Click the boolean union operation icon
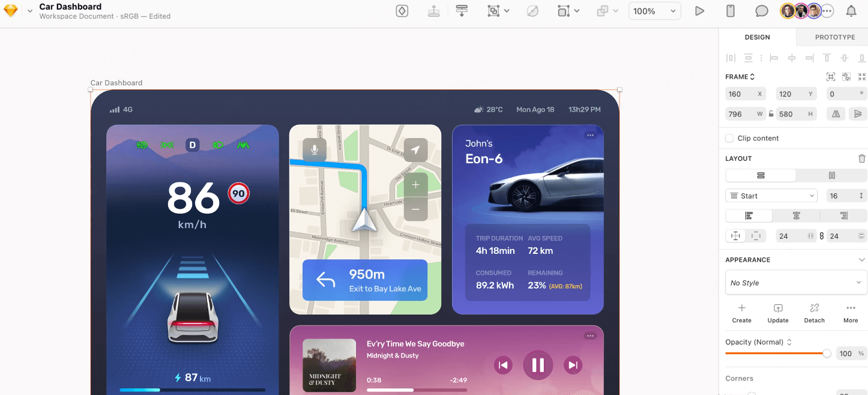The height and width of the screenshot is (395, 868). (602, 11)
